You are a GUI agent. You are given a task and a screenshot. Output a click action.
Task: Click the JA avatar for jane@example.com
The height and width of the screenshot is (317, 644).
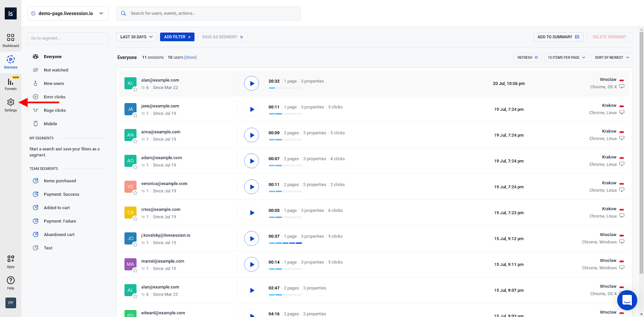click(130, 109)
